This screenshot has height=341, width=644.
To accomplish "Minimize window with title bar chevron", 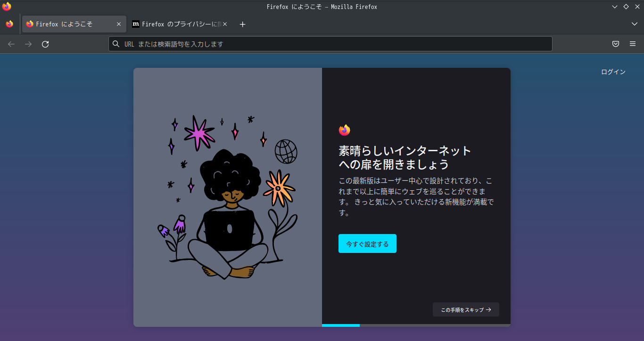I will coord(615,7).
